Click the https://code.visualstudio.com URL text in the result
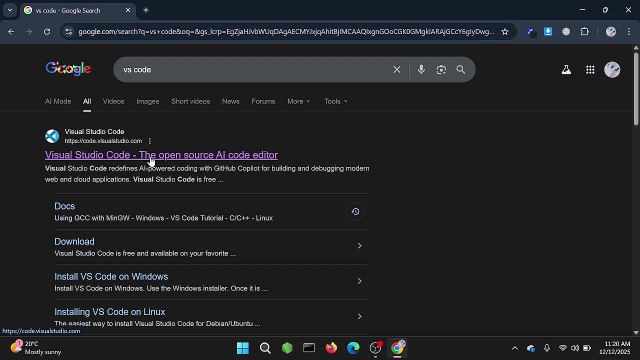 [103, 141]
